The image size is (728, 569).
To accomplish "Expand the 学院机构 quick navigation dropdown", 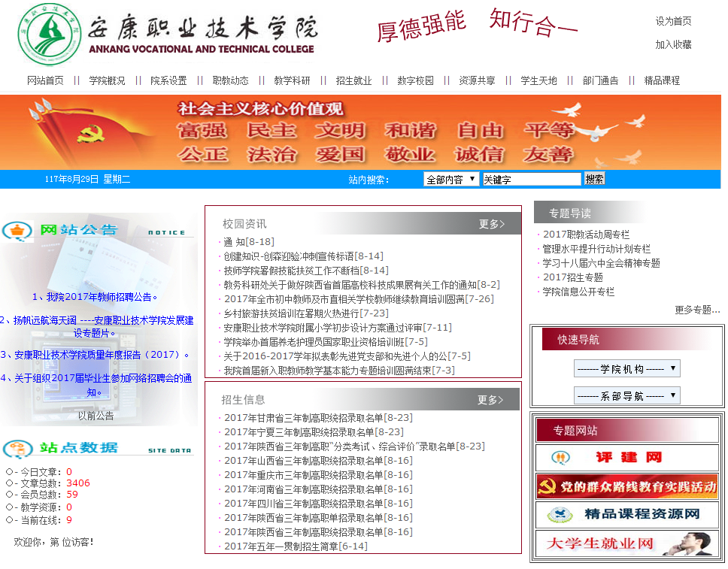I will click(626, 368).
